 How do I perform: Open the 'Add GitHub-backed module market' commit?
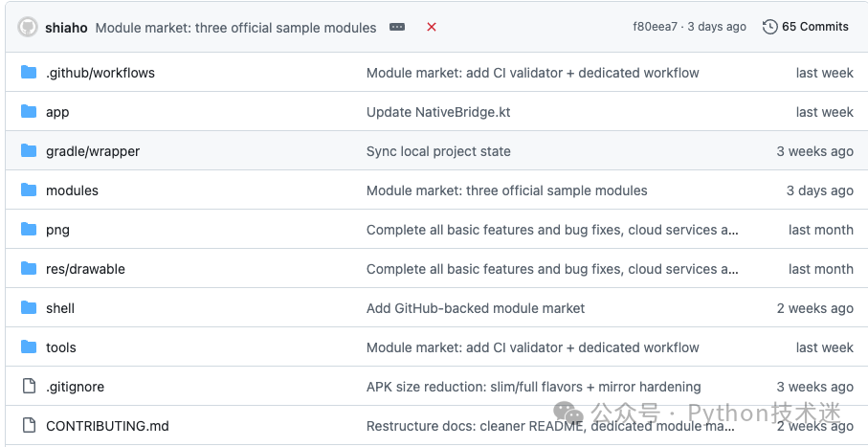(x=476, y=308)
